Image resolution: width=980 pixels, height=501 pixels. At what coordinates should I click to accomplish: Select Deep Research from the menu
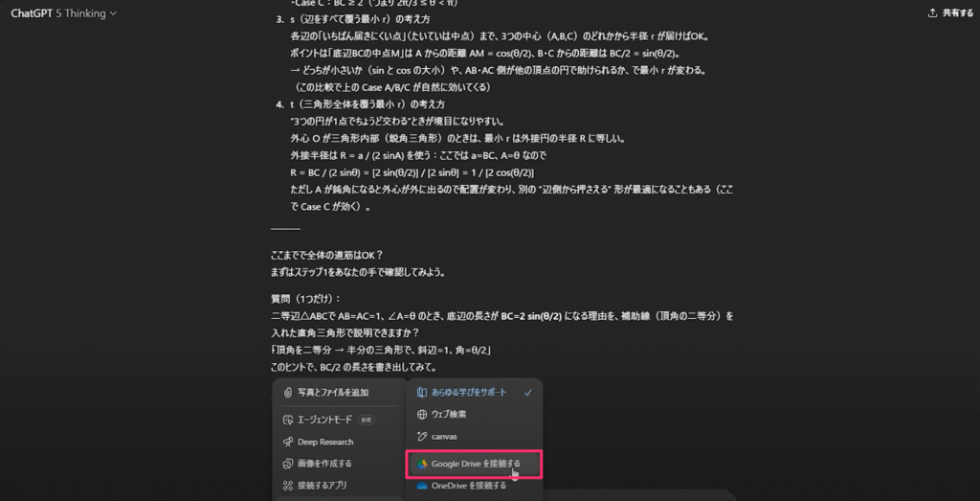tap(341, 442)
